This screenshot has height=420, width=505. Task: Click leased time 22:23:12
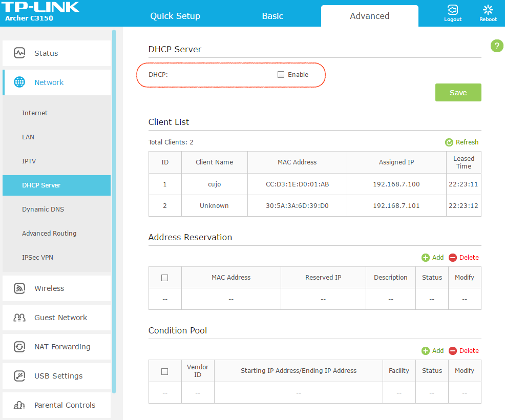464,205
